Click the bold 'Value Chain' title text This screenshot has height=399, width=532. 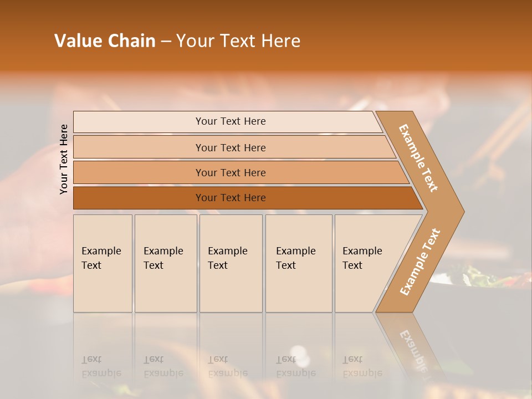[x=105, y=41]
